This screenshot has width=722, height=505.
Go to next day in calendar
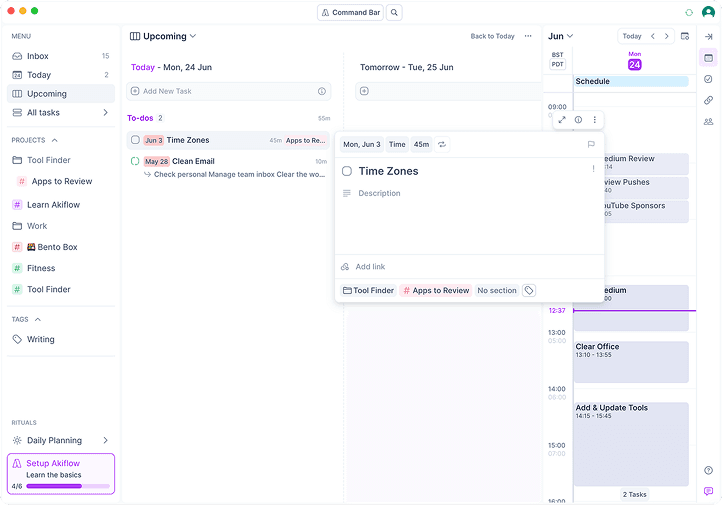(x=666, y=36)
